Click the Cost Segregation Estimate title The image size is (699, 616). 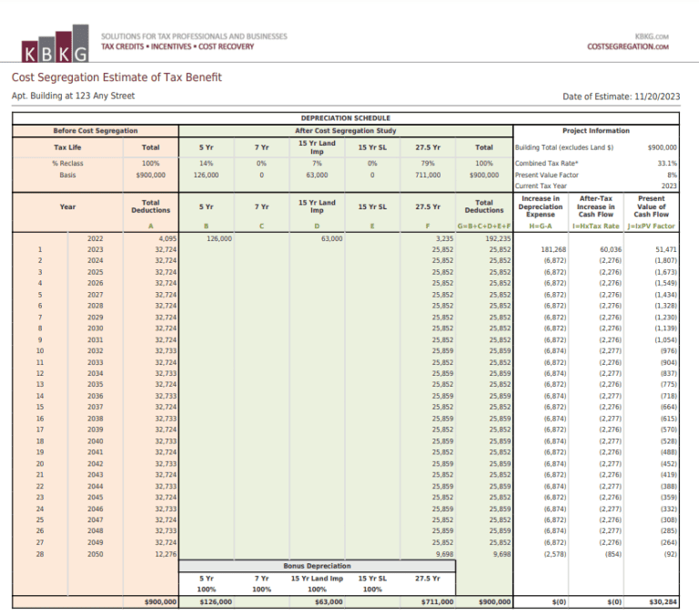(x=116, y=77)
